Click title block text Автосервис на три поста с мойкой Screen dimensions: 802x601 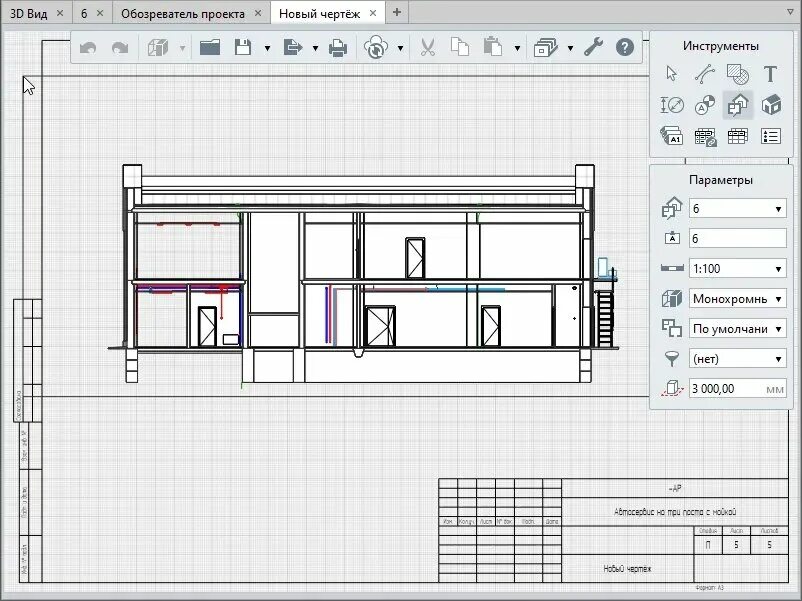coord(675,511)
